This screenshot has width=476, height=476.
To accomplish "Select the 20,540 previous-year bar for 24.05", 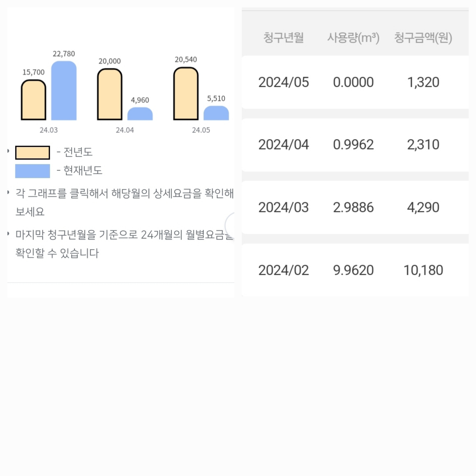I will coord(186,94).
